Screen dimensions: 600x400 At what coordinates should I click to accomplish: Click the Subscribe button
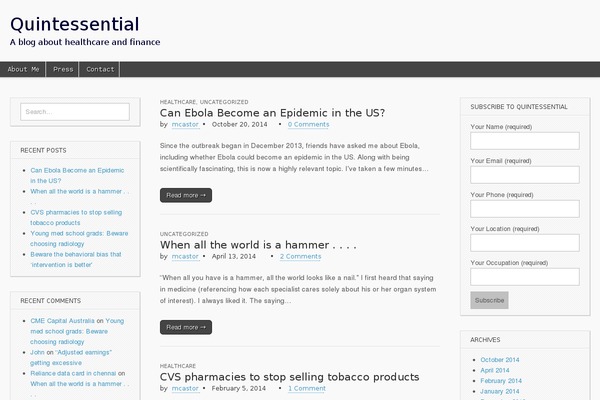point(489,300)
